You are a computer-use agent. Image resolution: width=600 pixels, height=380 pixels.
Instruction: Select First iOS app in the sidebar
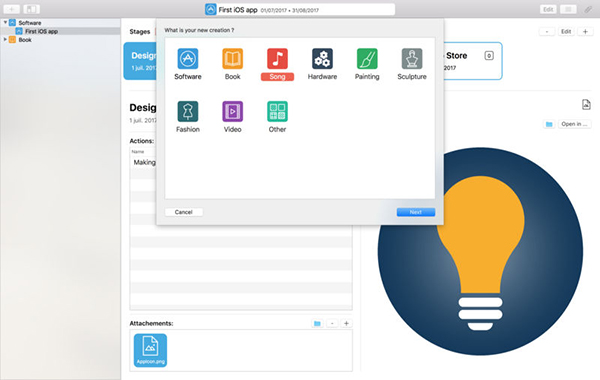click(41, 31)
